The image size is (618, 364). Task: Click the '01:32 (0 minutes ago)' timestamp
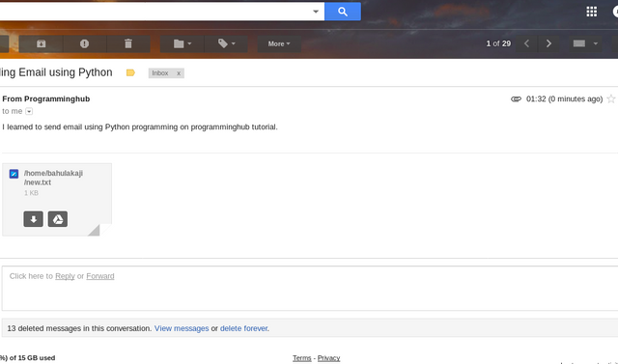(564, 98)
